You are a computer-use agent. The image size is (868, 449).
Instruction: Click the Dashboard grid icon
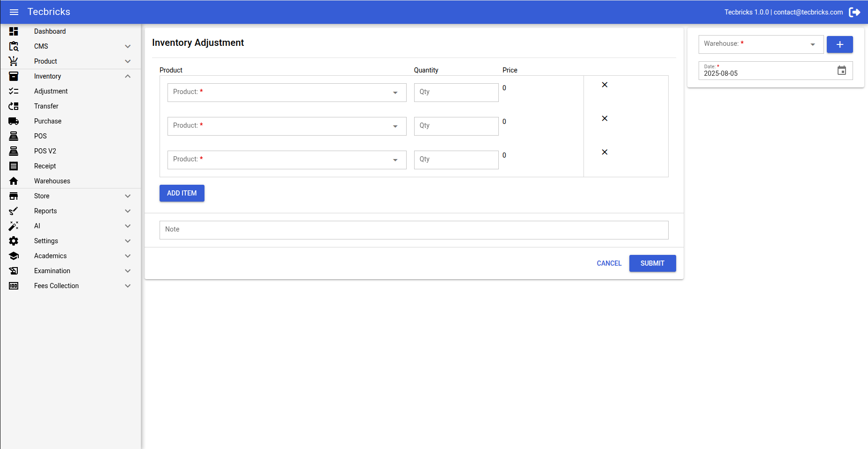click(14, 31)
